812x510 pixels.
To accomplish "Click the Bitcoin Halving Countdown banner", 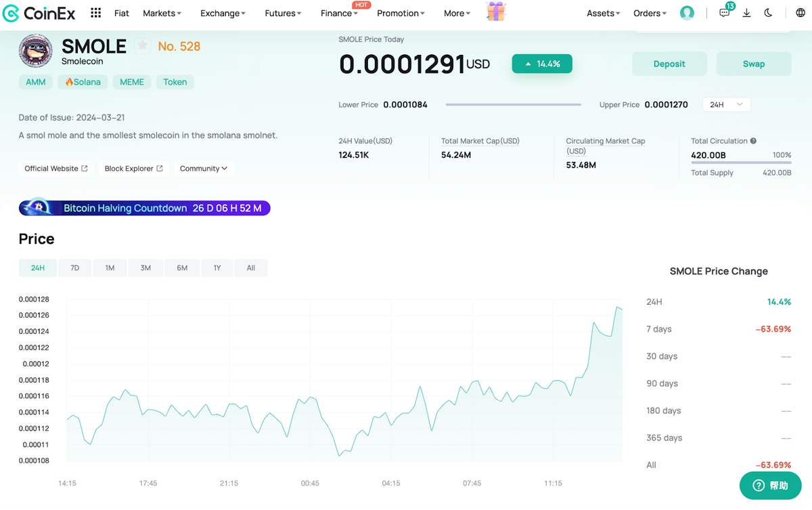I will pyautogui.click(x=145, y=208).
